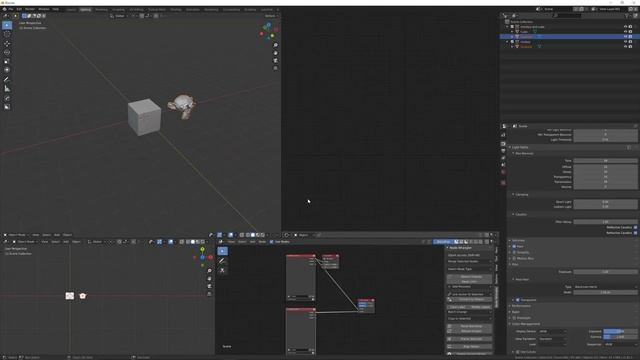This screenshot has height=360, width=640.
Task: Select the Move tool in left toolbar
Action: coord(7,43)
